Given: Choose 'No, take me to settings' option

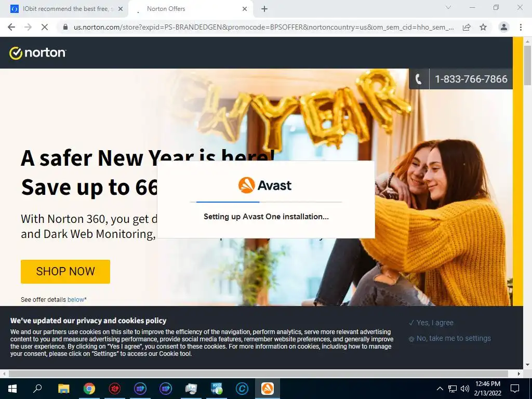Looking at the screenshot, I should (x=450, y=338).
